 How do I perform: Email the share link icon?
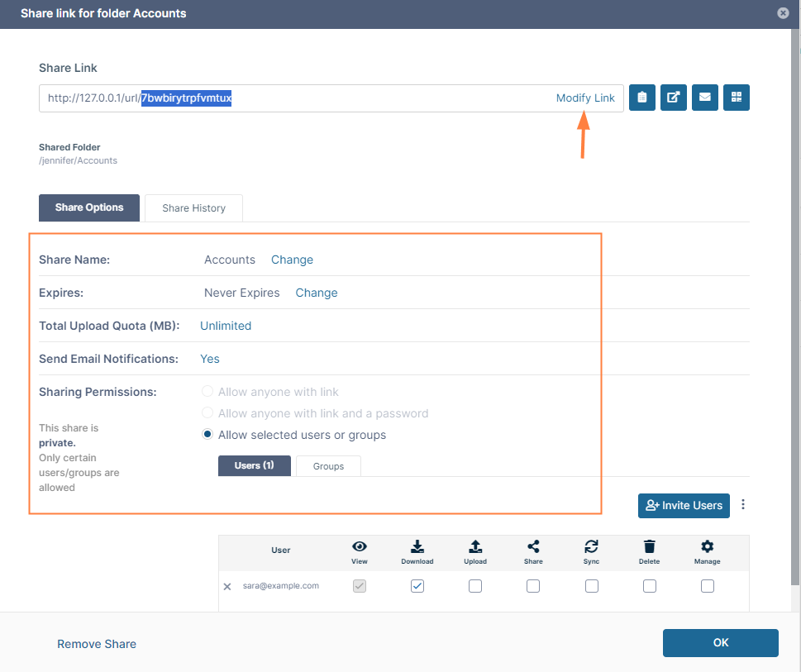(705, 98)
